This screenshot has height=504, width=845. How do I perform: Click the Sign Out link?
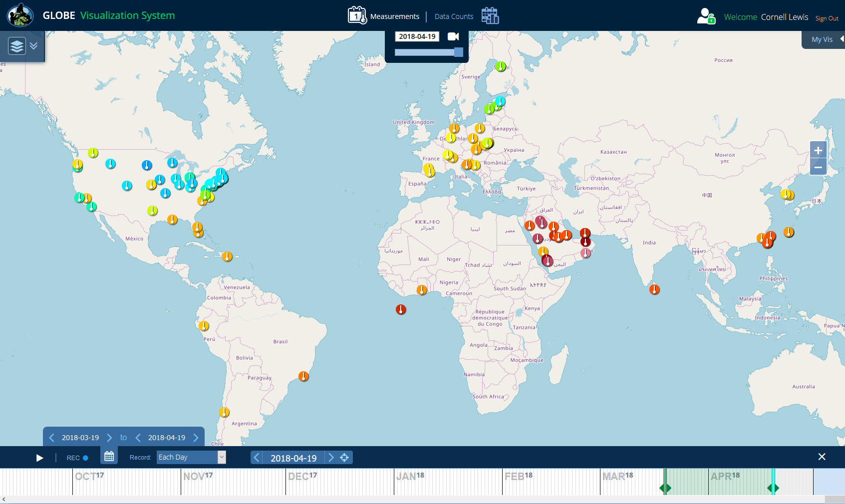pos(827,18)
